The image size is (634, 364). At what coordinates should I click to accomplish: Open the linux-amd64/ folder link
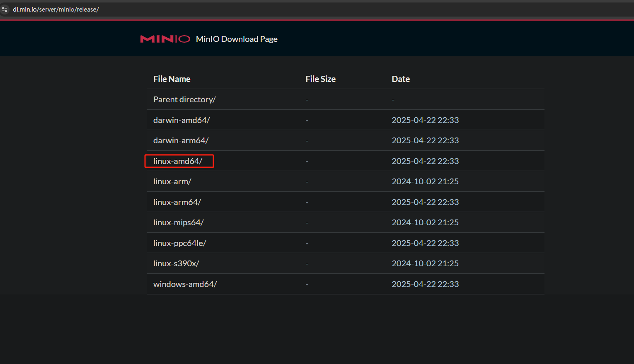click(x=178, y=161)
